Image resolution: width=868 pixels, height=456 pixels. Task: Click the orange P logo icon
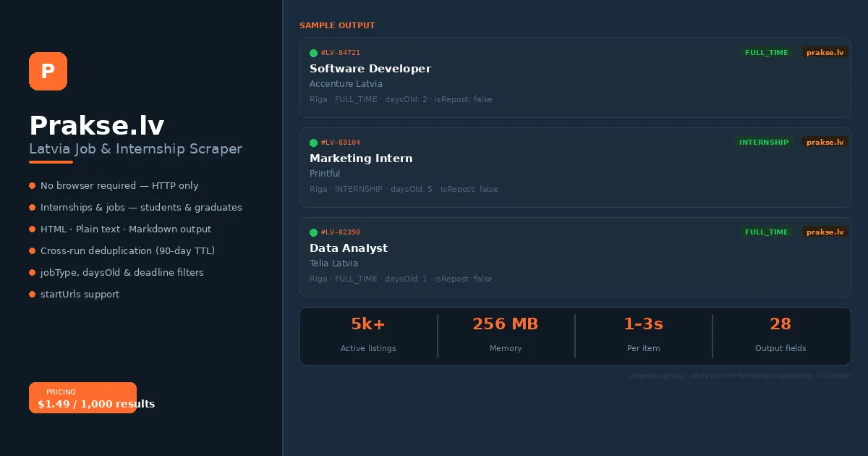point(48,72)
